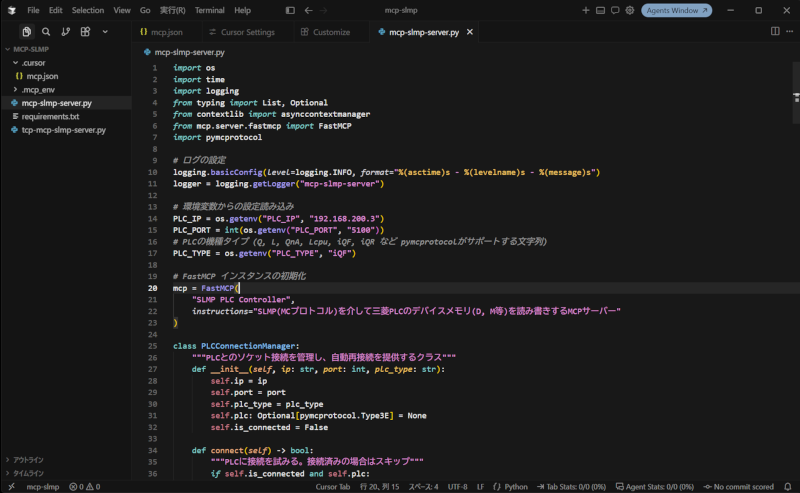The width and height of the screenshot is (800, 493).
Task: Open the 実行(R) menu
Action: click(x=172, y=10)
